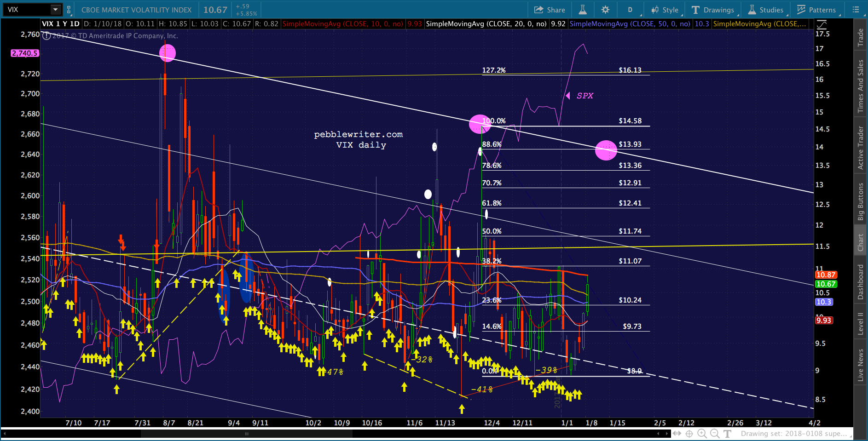Click the SimpleMovingAvg (CLOSE, 50) study label
The image size is (868, 441).
(x=630, y=24)
